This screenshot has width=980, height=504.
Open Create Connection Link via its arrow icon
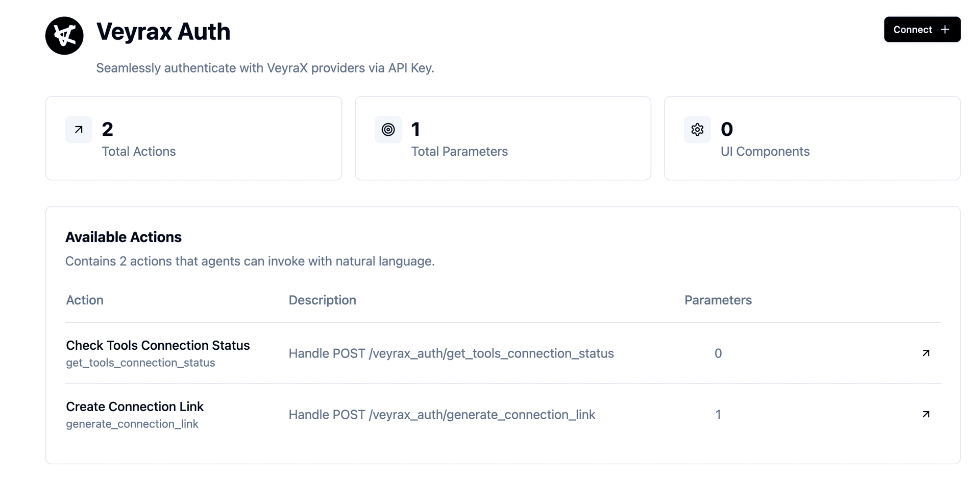[x=925, y=414]
